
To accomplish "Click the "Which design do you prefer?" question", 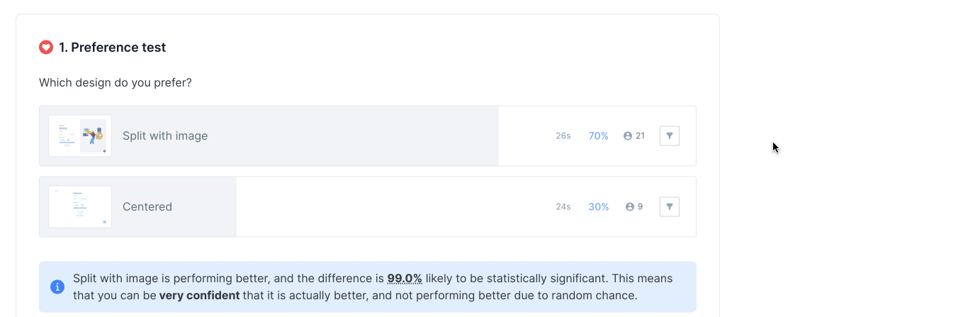I will point(116,82).
